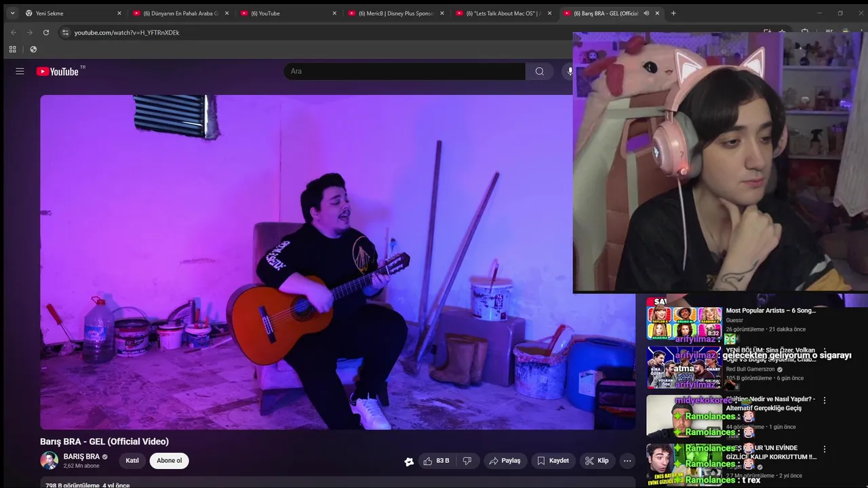Viewport: 868px width, 488px height.
Task: Share the video using 'Paylaş'
Action: pos(505,461)
